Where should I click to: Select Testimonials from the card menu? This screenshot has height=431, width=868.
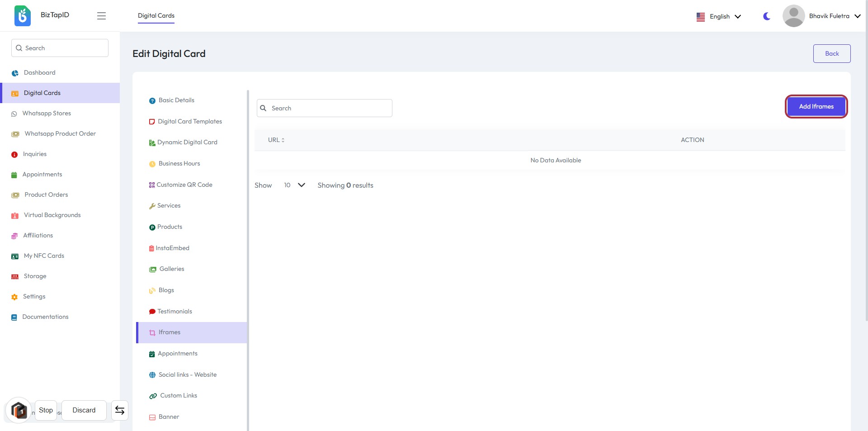(175, 312)
